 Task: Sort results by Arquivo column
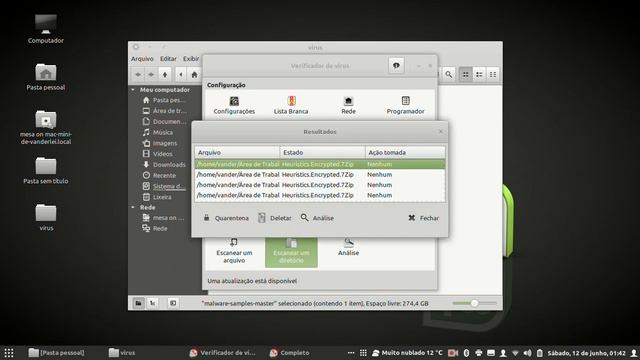pos(237,152)
